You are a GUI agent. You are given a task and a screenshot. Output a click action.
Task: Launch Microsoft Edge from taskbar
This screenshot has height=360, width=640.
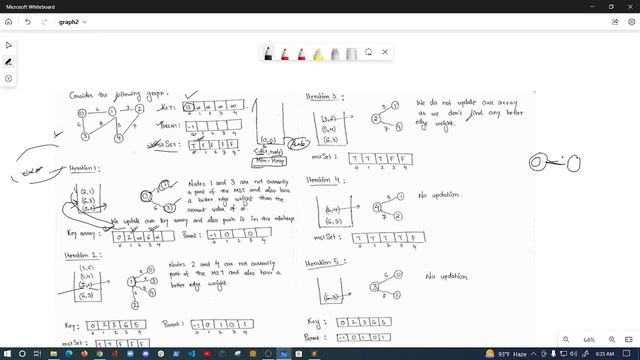[69, 354]
